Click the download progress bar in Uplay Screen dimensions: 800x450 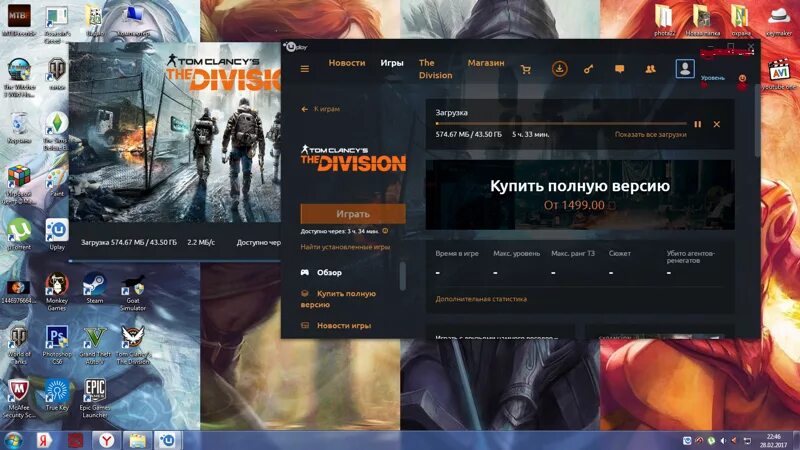point(561,123)
